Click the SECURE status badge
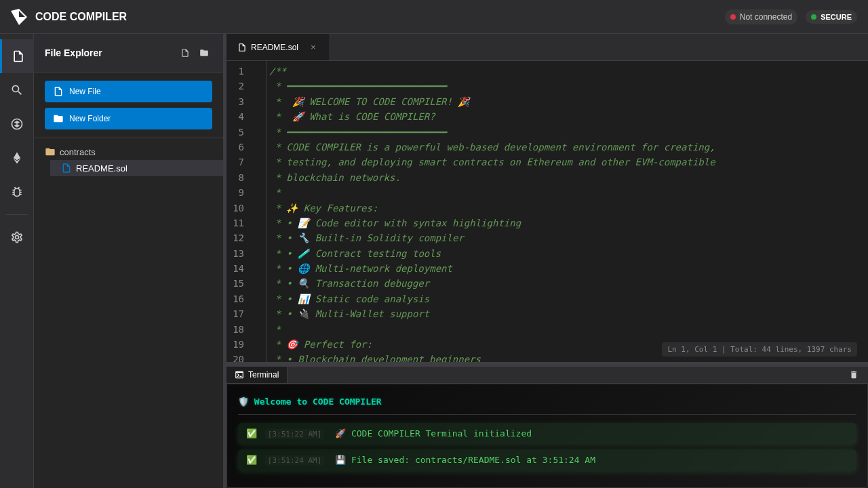 pyautogui.click(x=831, y=17)
